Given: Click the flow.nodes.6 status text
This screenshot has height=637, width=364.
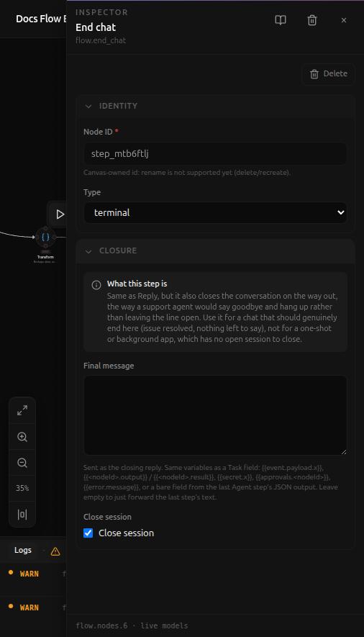Looking at the screenshot, I should pyautogui.click(x=101, y=625).
